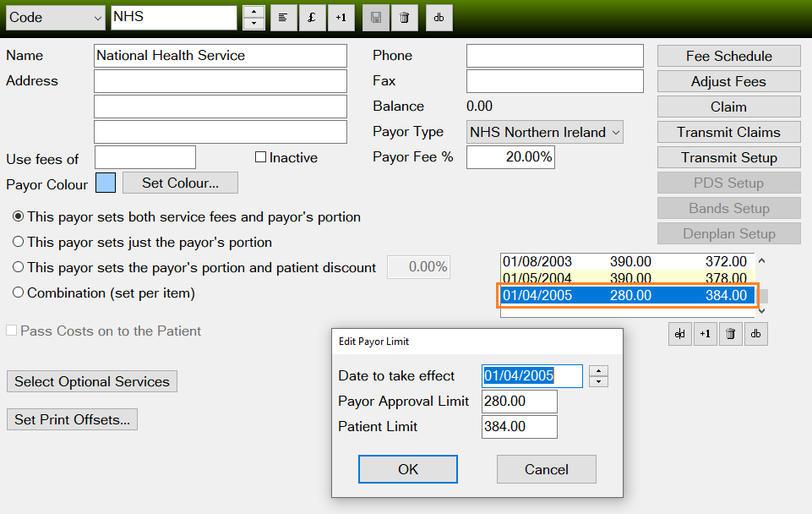The image size is (812, 514).
Task: Click the +1 icon below payor limits list
Action: click(x=705, y=334)
